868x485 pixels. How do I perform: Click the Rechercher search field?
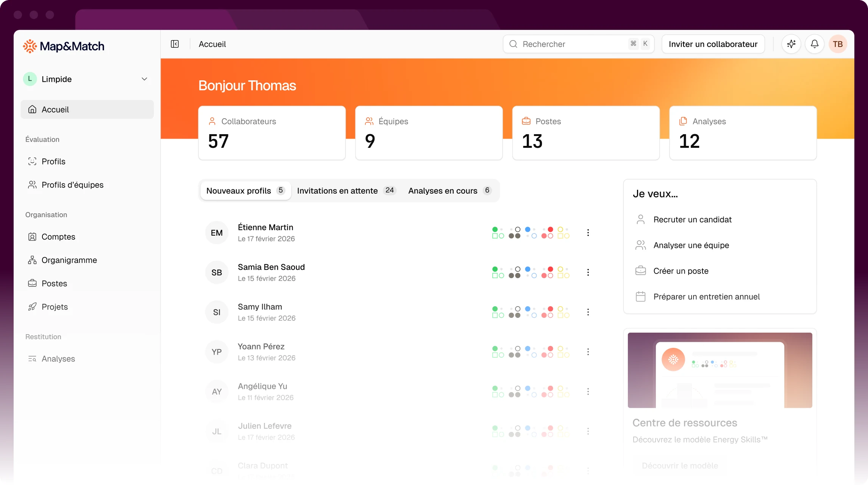click(578, 44)
